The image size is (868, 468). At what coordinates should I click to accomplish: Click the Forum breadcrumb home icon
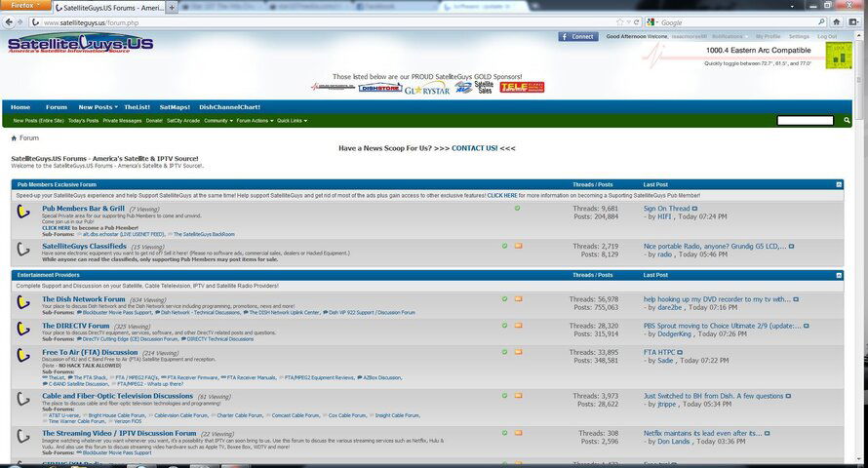[x=14, y=138]
